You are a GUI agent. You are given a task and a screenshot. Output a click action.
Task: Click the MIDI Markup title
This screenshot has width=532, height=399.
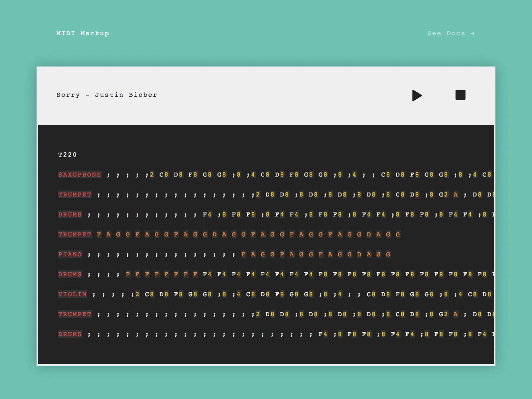(83, 33)
